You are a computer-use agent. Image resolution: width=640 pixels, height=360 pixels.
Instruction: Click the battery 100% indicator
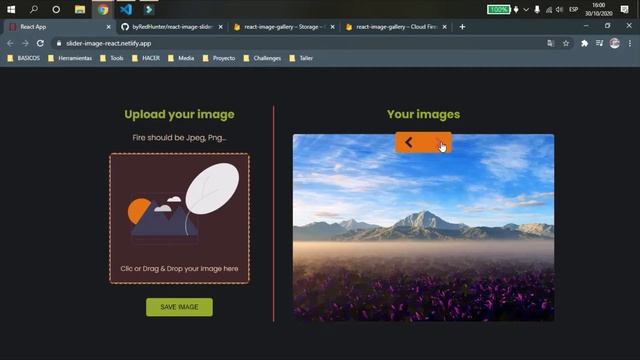(498, 9)
